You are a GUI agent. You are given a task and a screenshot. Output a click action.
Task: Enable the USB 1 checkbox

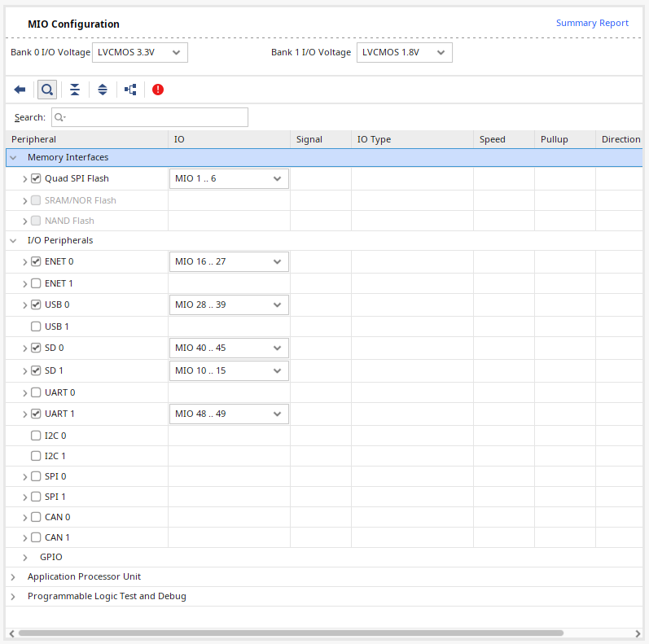click(36, 326)
